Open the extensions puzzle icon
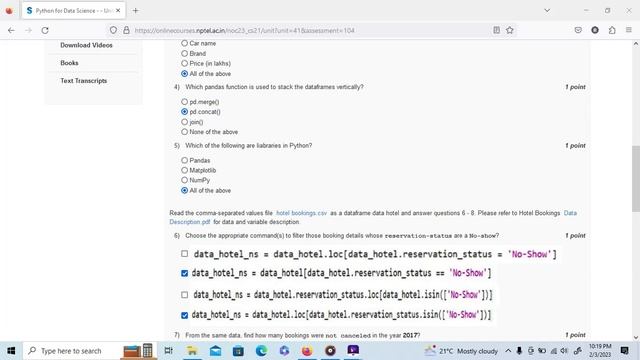 click(x=612, y=30)
